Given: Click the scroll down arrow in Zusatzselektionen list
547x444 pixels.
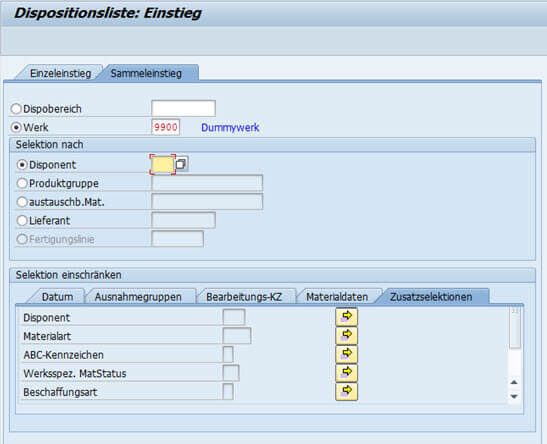Looking at the screenshot, I should (x=514, y=397).
